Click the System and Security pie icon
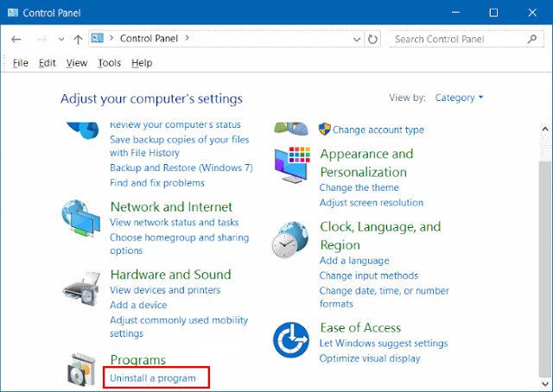The image size is (553, 392). click(x=83, y=130)
